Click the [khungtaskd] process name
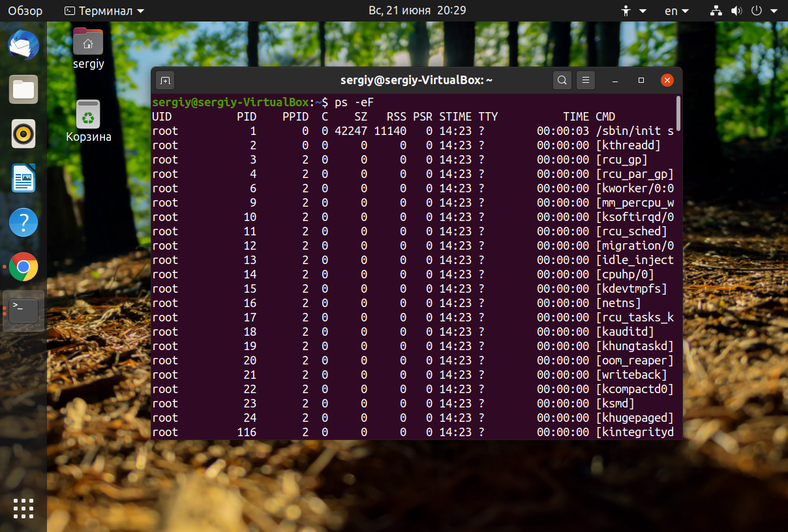The image size is (788, 532). click(x=635, y=346)
